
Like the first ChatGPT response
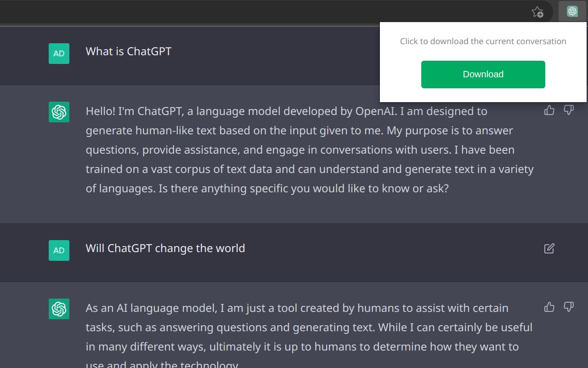pos(549,110)
